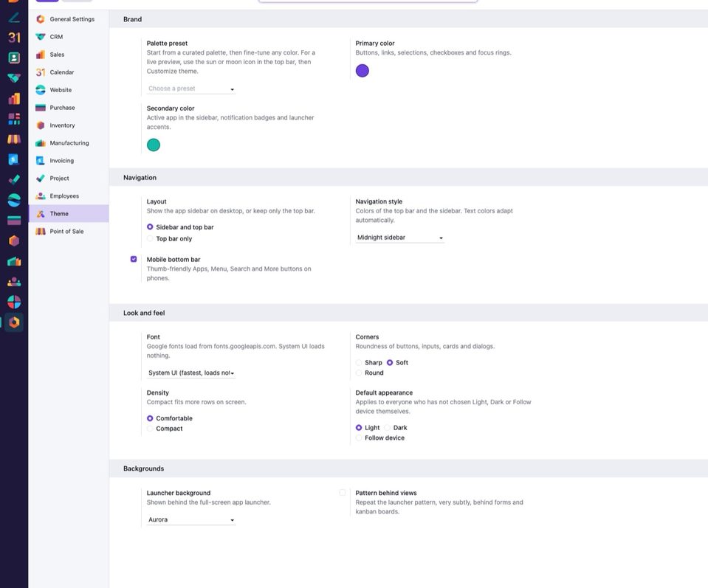Set default appearance to Light
Screen dimensions: 708x588
[x=359, y=427]
